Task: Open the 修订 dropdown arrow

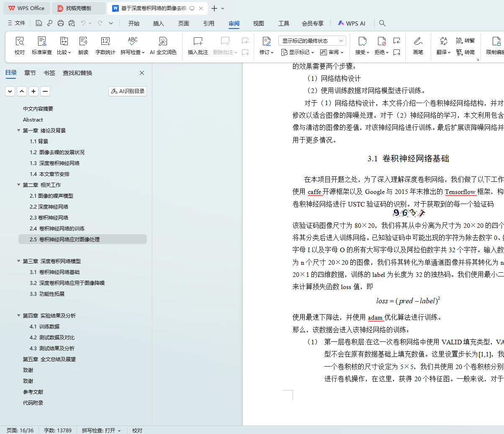Action: pyautogui.click(x=272, y=53)
